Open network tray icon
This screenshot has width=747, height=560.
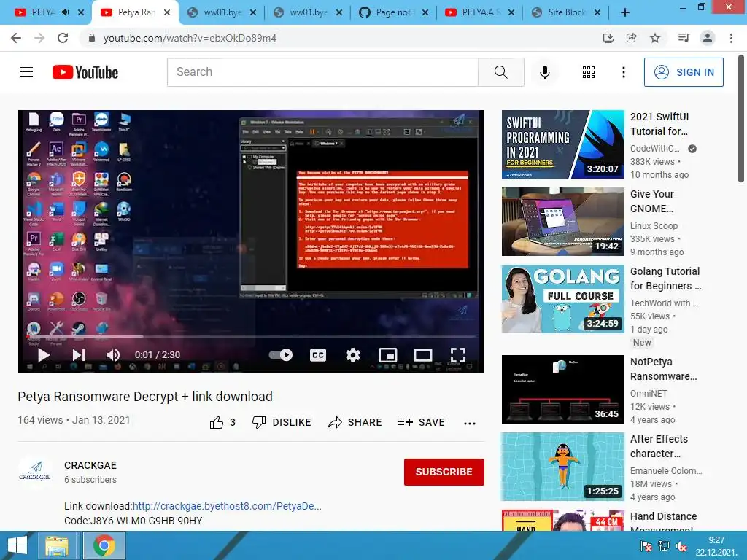click(x=663, y=546)
